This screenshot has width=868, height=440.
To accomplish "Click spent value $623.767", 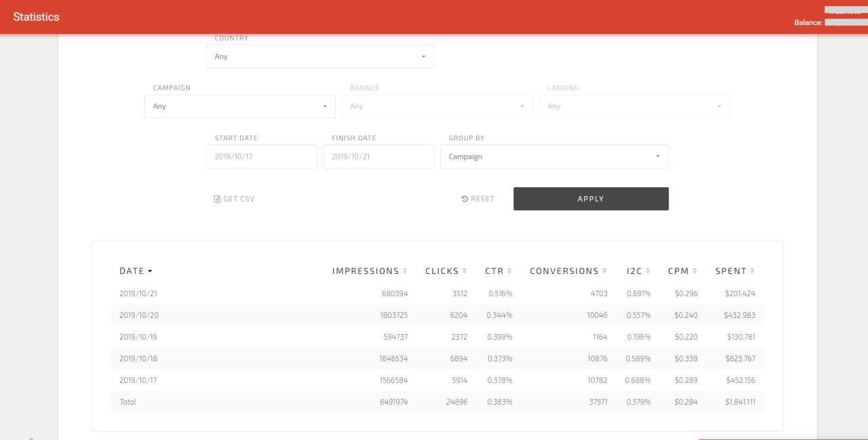I will click(740, 359).
